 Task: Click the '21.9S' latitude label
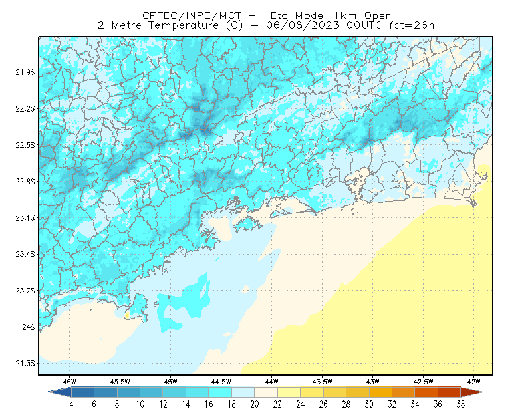[25, 72]
